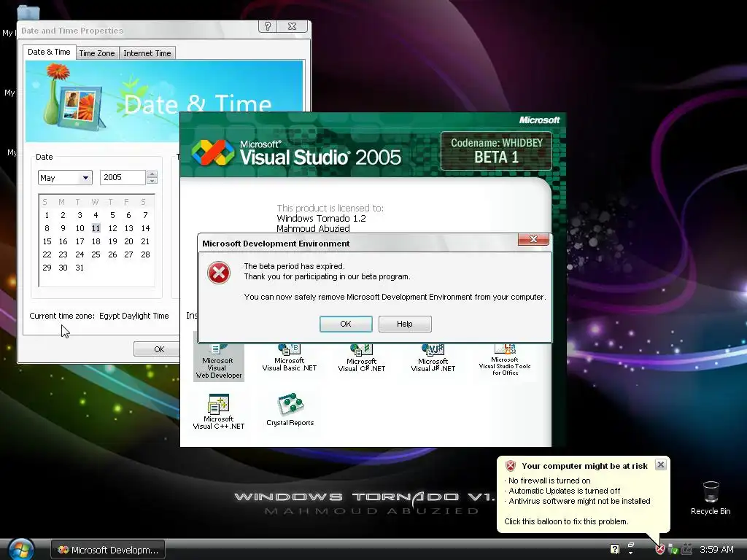Screen dimensions: 747x560
Task: Select the Visual C++ .NET icon
Action: (x=219, y=412)
